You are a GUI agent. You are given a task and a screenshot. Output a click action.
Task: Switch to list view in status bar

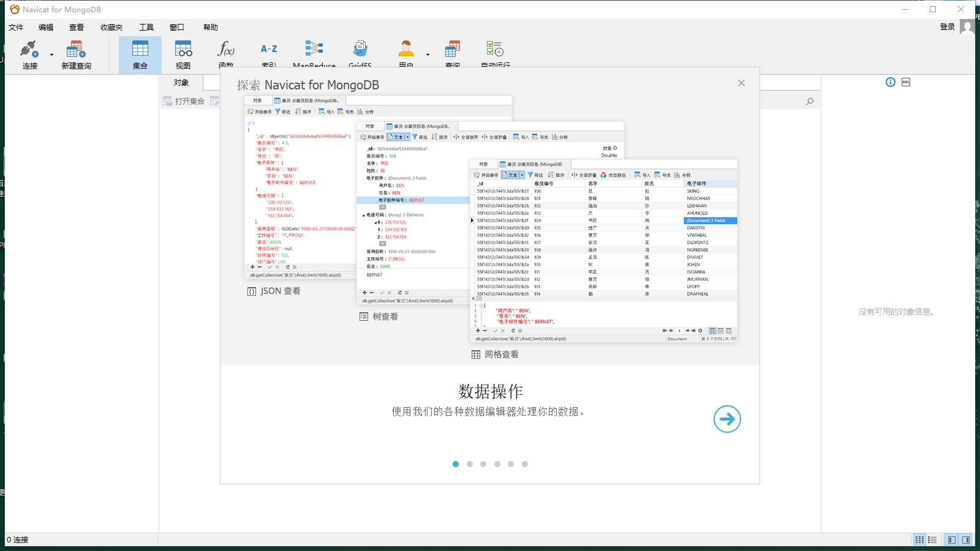932,540
